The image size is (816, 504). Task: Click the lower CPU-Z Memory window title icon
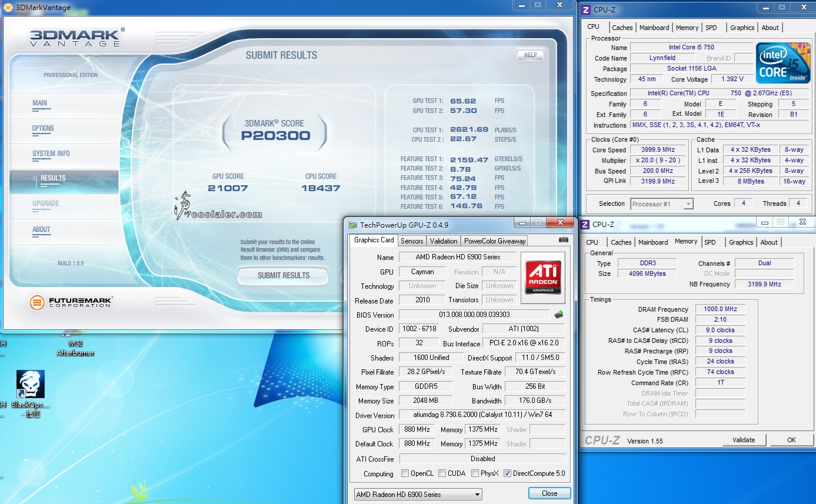point(585,224)
